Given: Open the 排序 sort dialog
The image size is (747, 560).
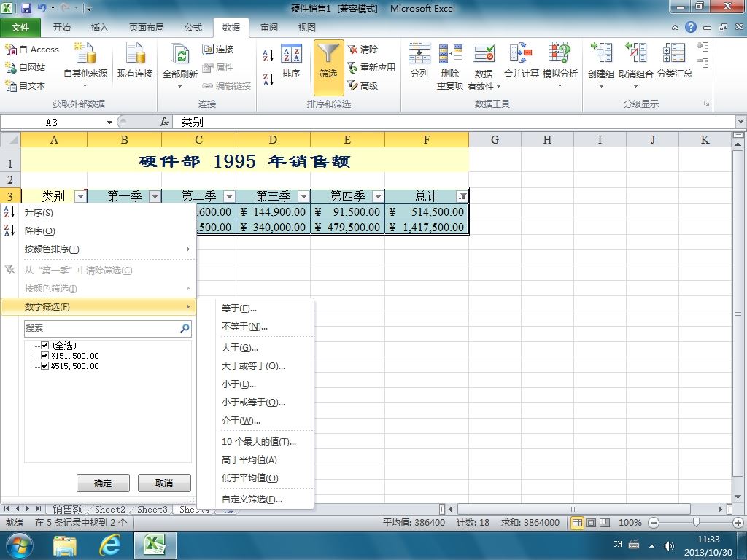Looking at the screenshot, I should tap(290, 61).
